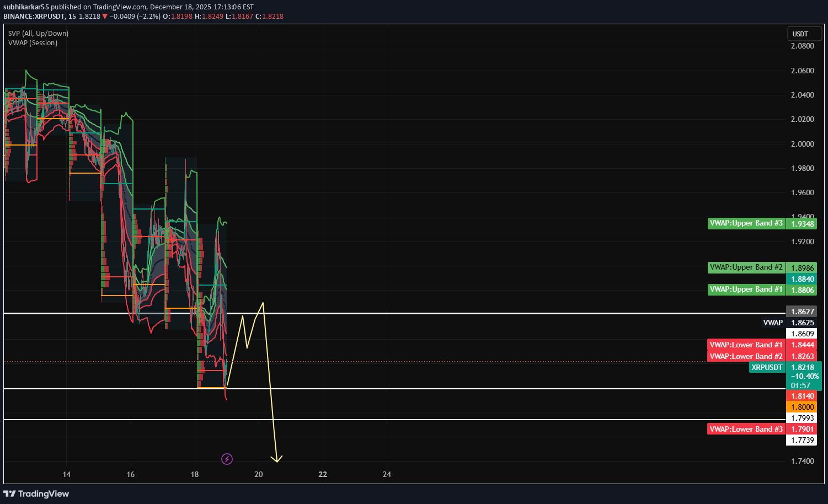Click the BINANCE:XRPUSDT symbol title
Screen dimensions: 828x504
pyautogui.click(x=34, y=17)
